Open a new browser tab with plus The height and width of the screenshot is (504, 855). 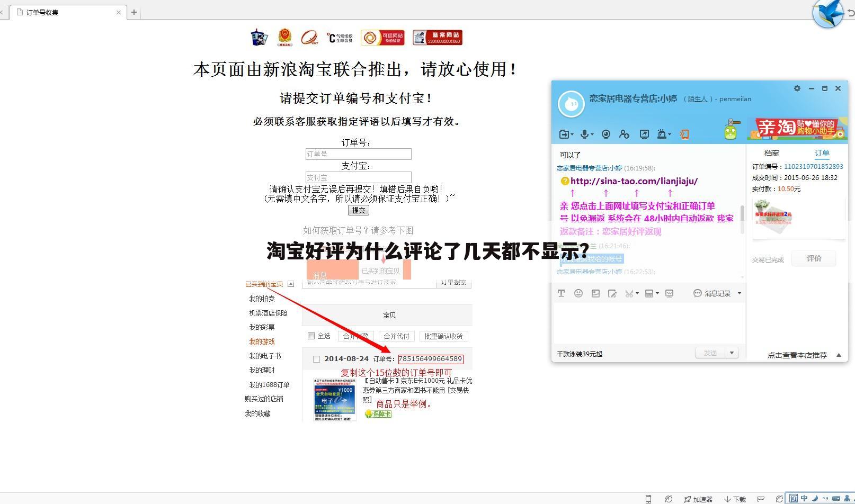point(134,12)
